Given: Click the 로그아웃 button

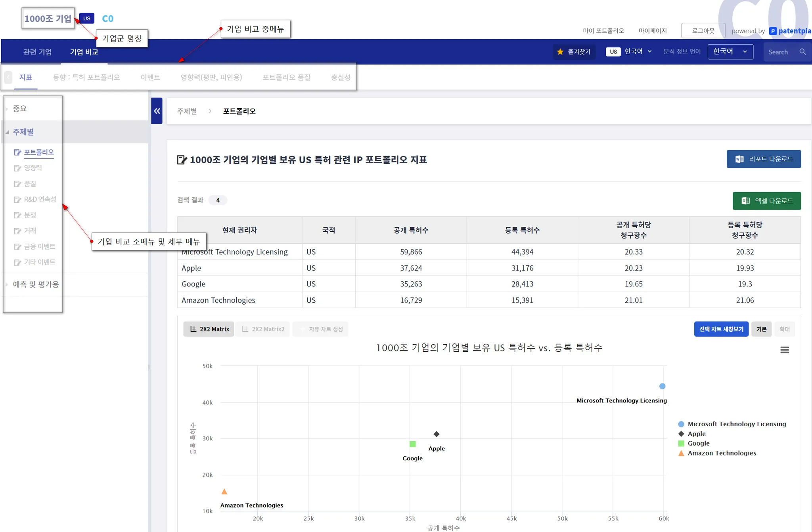Looking at the screenshot, I should coord(703,31).
